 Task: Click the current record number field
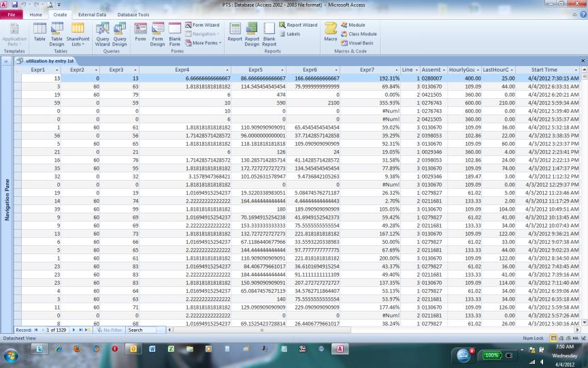tap(56, 330)
